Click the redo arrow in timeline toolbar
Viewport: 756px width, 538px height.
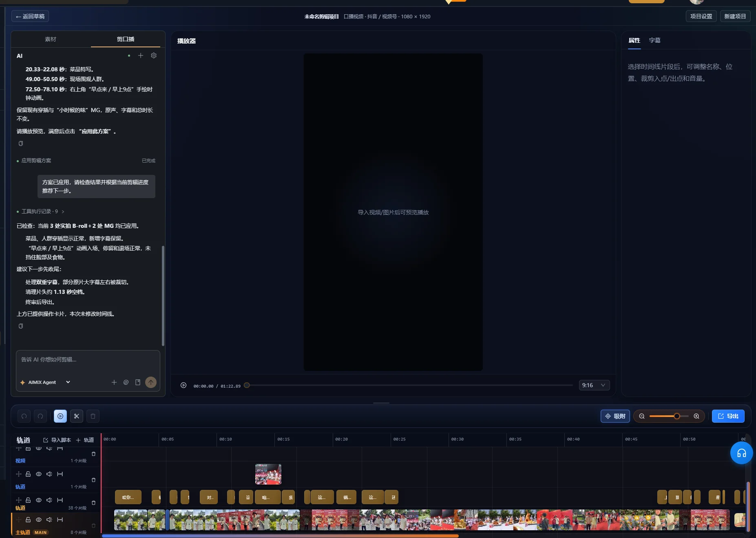click(40, 416)
